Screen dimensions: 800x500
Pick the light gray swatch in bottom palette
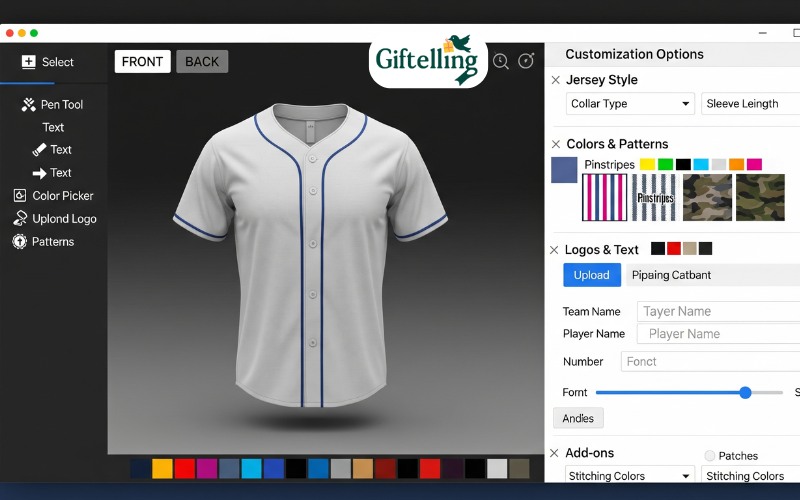(x=497, y=468)
